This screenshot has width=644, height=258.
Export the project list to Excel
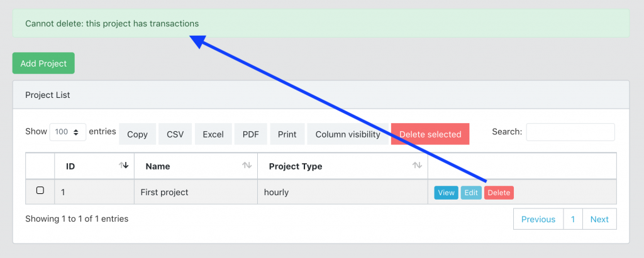213,134
